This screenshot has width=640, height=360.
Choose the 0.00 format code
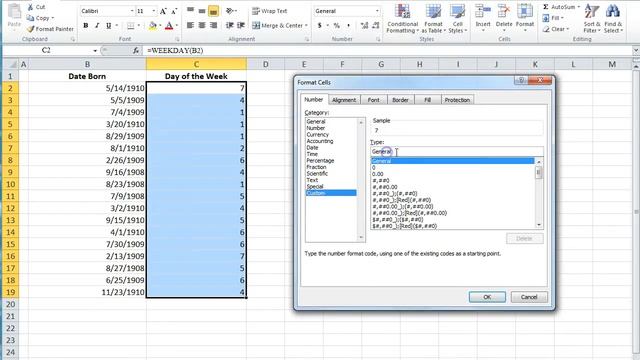(x=378, y=174)
